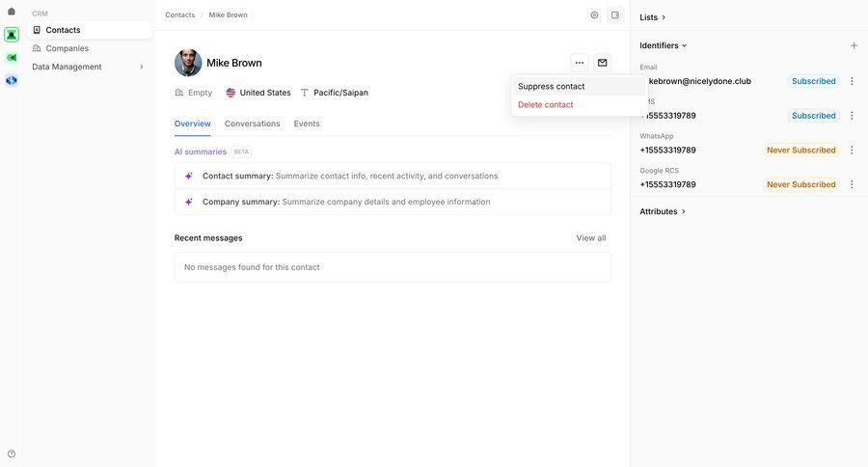
Task: Switch to the Overview tab
Action: [x=193, y=124]
